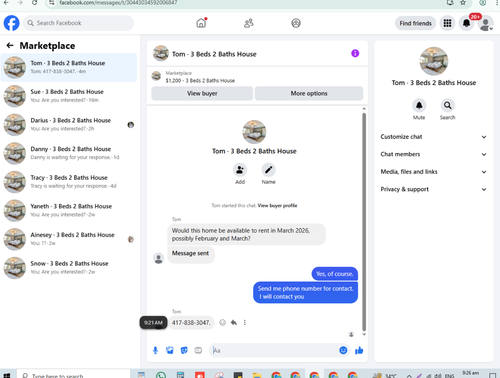
Task: Reply to the phone number message
Action: click(x=234, y=322)
